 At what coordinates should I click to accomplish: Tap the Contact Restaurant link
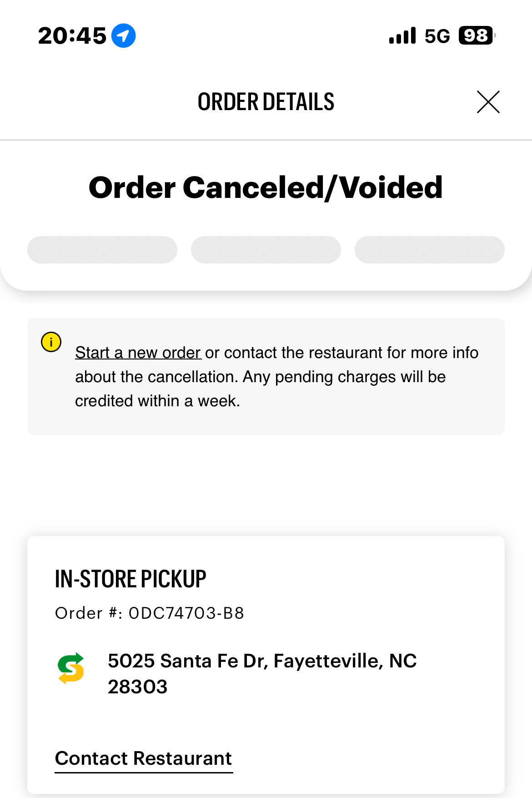144,758
